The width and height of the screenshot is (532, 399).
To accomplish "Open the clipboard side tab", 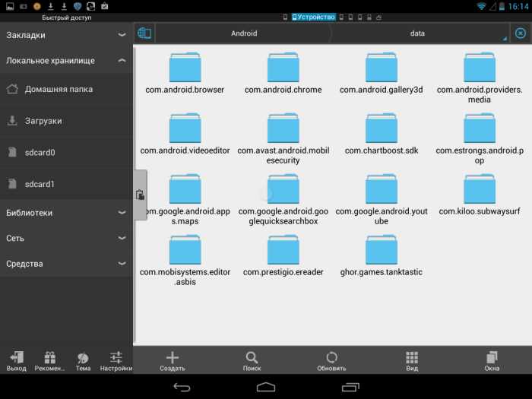I will point(140,195).
